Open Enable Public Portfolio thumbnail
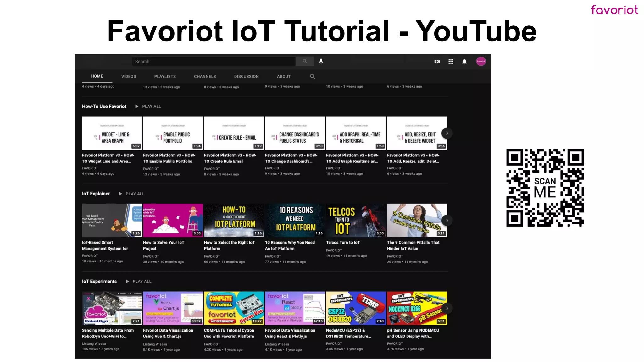 coord(173,133)
